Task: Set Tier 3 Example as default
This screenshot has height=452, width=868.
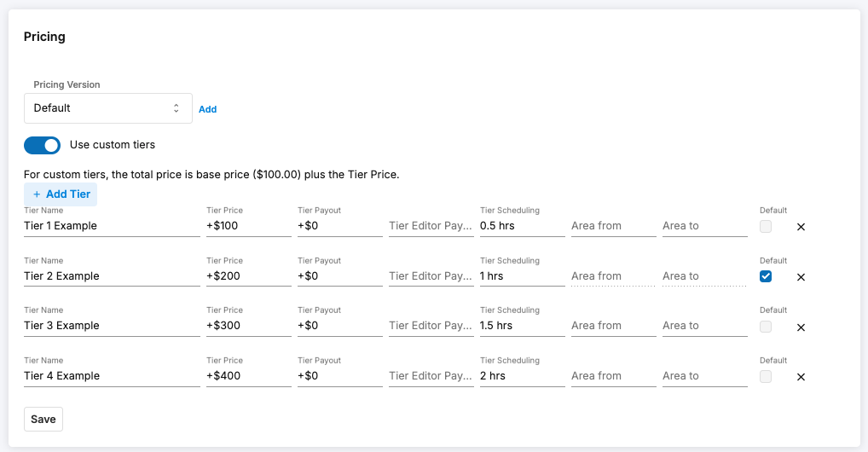Action: click(x=766, y=327)
